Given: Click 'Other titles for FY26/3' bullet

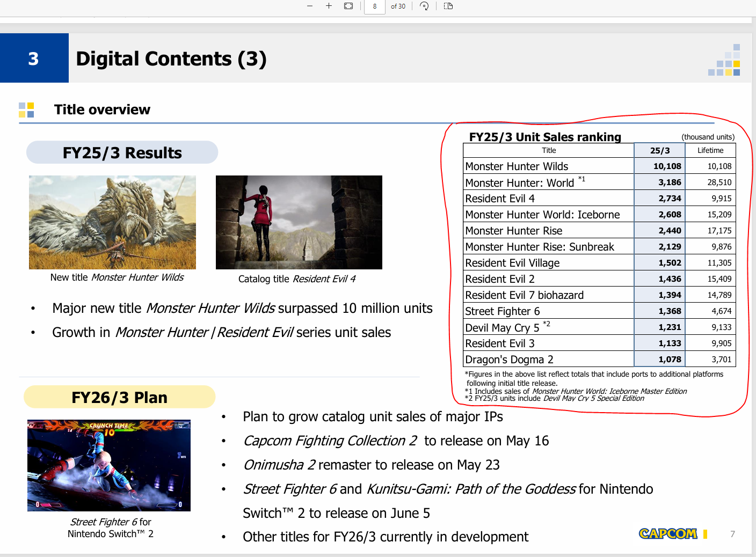Looking at the screenshot, I should (x=386, y=537).
